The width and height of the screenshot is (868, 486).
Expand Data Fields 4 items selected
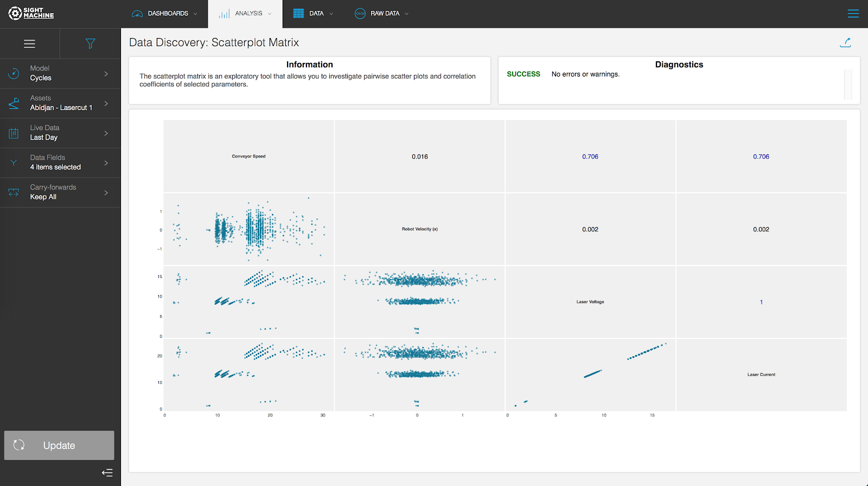point(60,163)
